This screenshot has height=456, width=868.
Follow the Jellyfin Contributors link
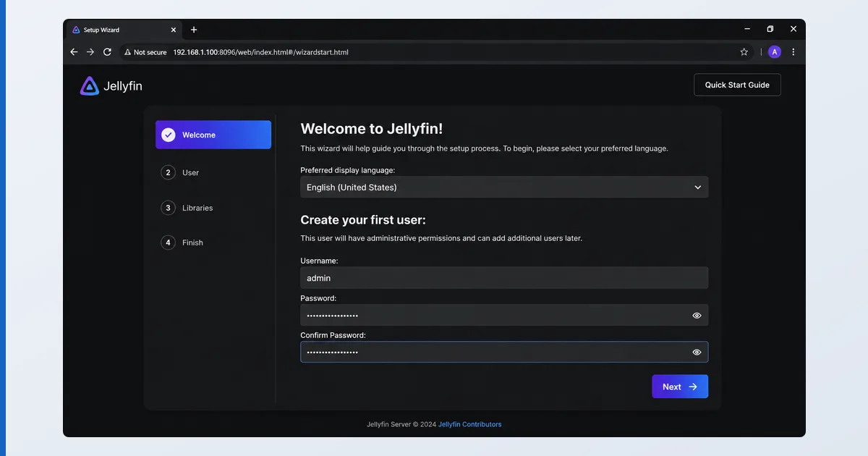(x=469, y=424)
